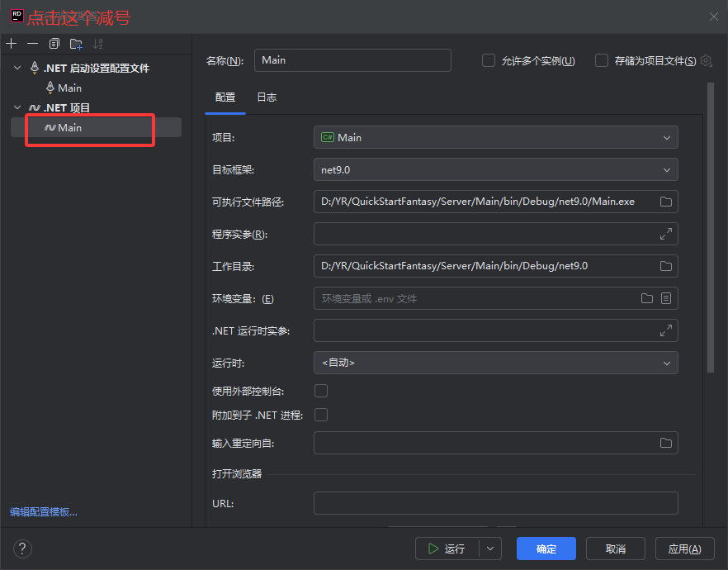This screenshot has width=728, height=570.
Task: Enable the allow multiple instances checkbox
Action: [489, 60]
